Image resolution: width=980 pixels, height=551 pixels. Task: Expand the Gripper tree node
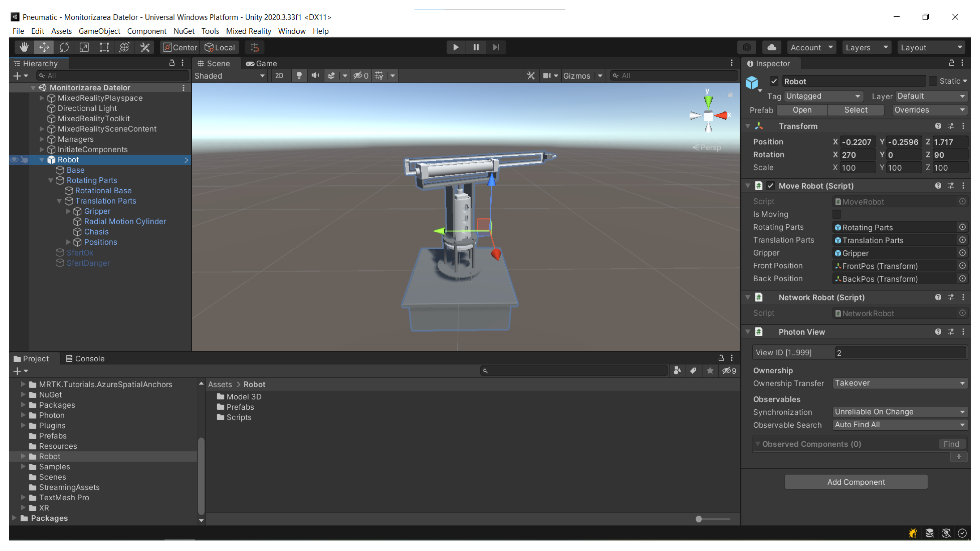tap(68, 211)
